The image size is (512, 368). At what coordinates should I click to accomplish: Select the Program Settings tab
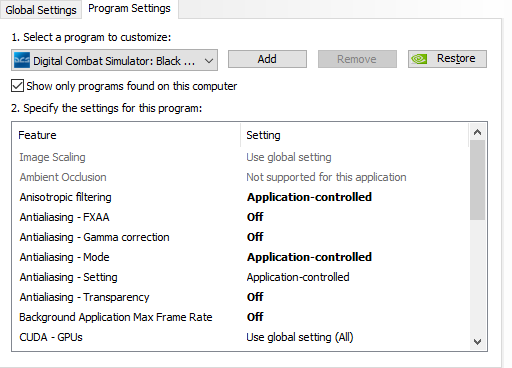tap(129, 9)
